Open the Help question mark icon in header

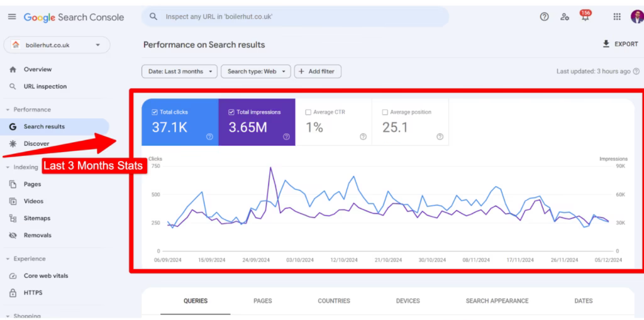coord(544,17)
